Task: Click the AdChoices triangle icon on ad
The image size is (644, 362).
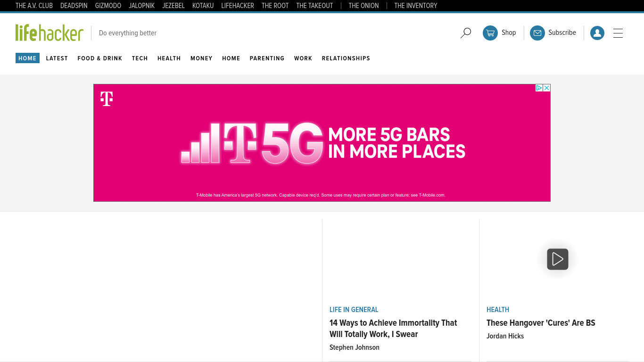Action: (x=539, y=88)
